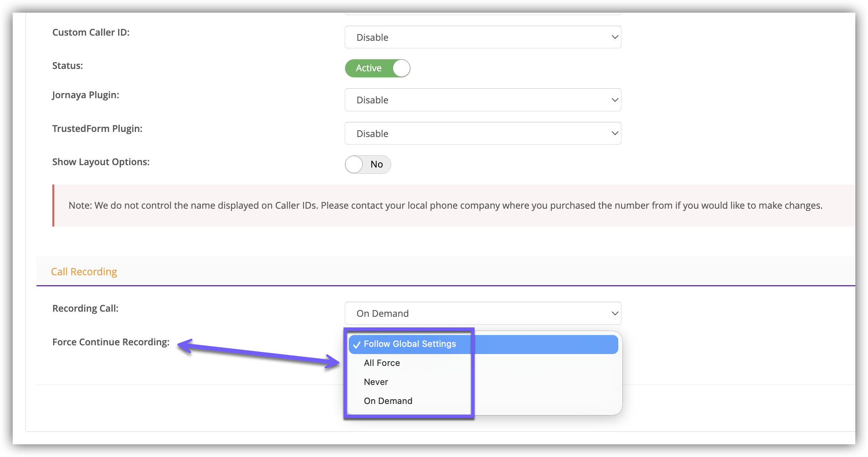
Task: Toggle the Active status switch
Action: 377,68
